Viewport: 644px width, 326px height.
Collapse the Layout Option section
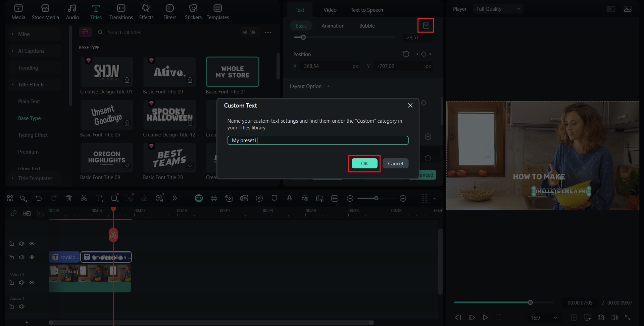pyautogui.click(x=328, y=86)
